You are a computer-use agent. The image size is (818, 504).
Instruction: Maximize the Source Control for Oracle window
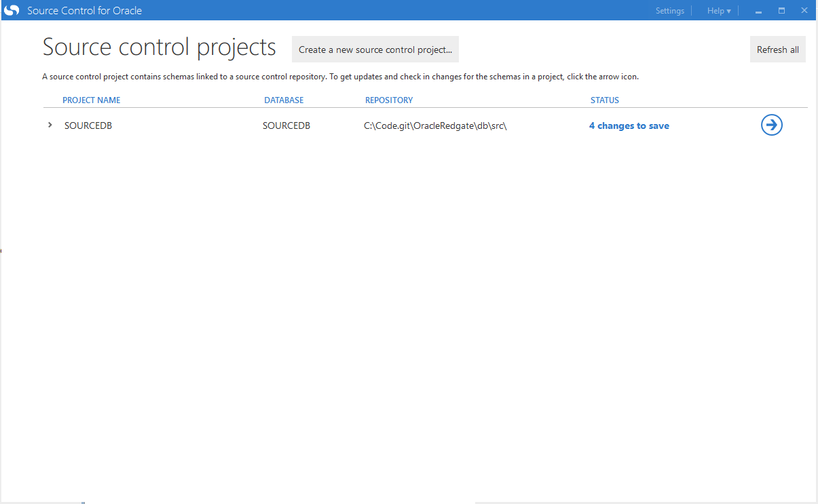tap(781, 11)
